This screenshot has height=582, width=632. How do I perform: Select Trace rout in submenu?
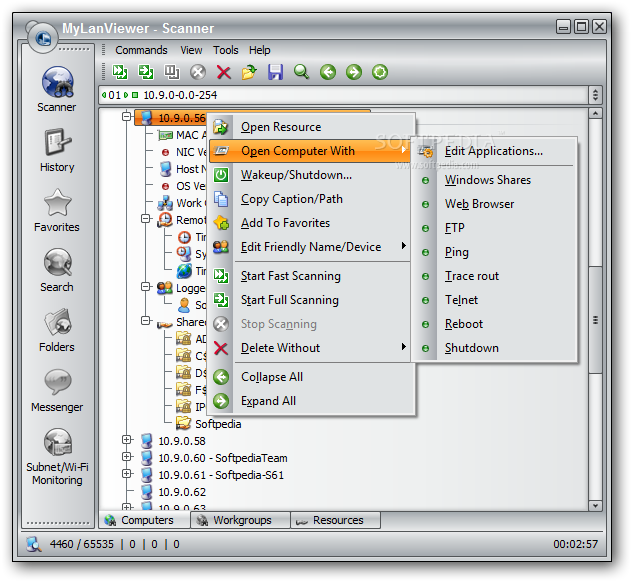coord(495,276)
